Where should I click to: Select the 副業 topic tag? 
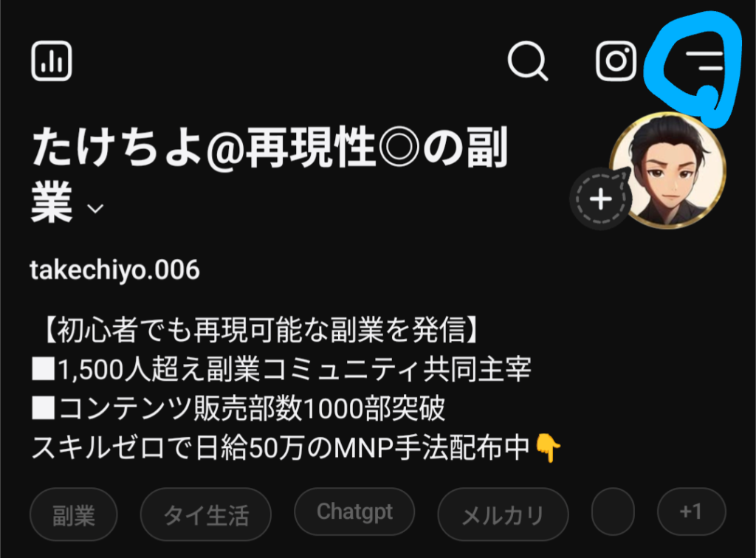pyautogui.click(x=73, y=514)
